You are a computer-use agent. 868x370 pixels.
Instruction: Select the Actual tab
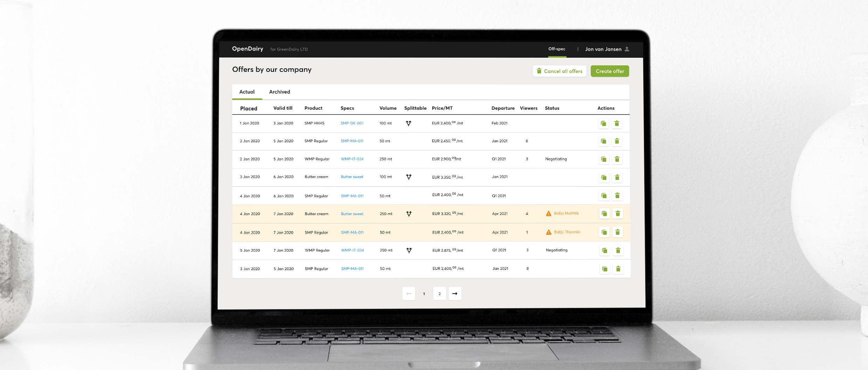pos(247,91)
